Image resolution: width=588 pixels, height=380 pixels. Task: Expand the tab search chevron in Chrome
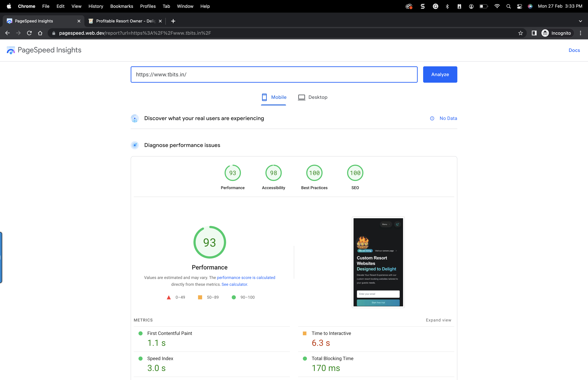point(581,21)
